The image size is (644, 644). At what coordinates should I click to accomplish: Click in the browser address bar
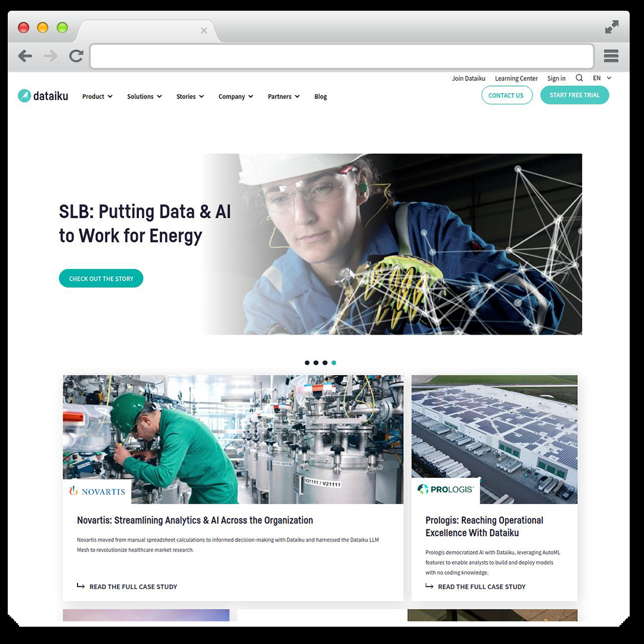tap(342, 56)
